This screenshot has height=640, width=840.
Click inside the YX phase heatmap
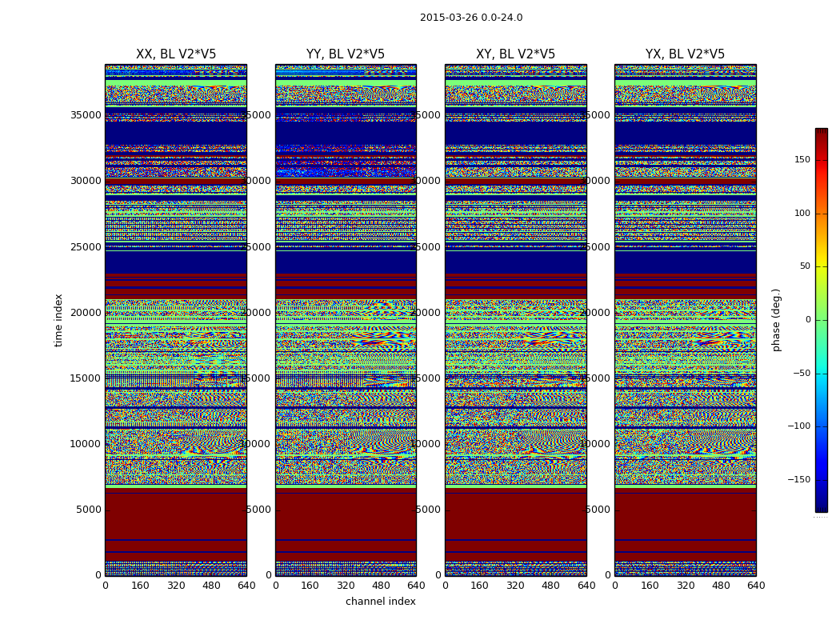click(685, 320)
